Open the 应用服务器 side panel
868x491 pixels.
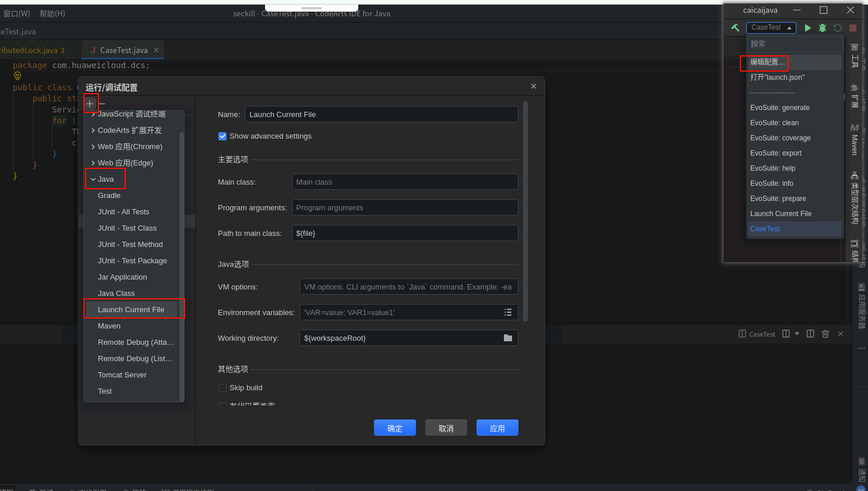point(862,306)
